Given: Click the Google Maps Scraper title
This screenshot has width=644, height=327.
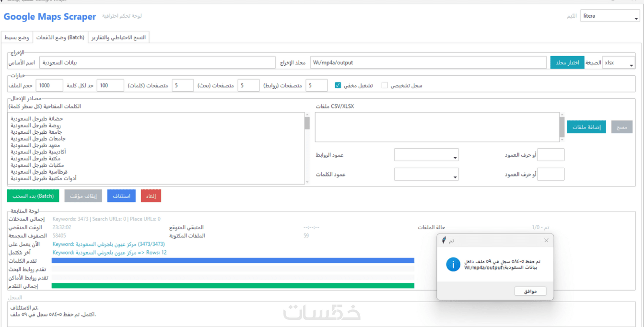Looking at the screenshot, I should (50, 17).
